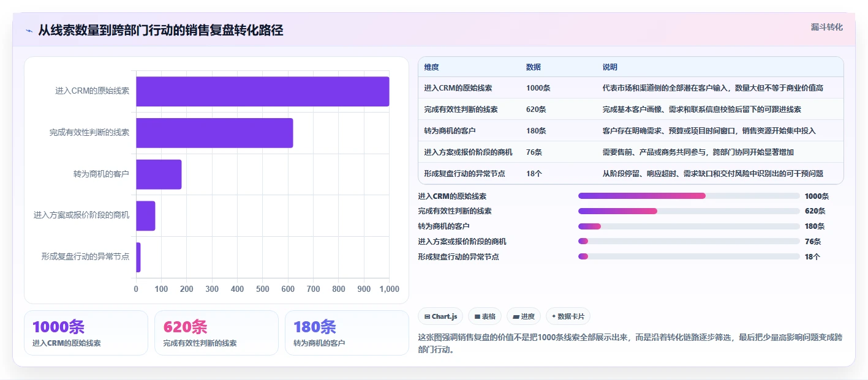The height and width of the screenshot is (380, 868).
Task: Open the 1000条 data card
Action: point(86,333)
